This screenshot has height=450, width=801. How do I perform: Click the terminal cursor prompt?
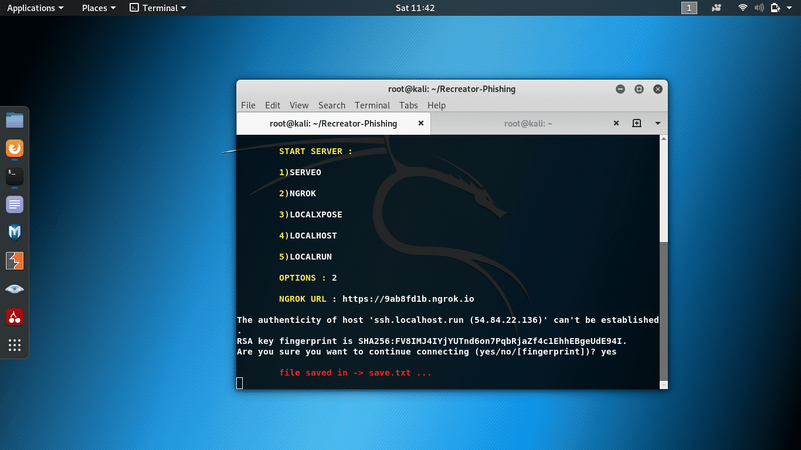240,383
